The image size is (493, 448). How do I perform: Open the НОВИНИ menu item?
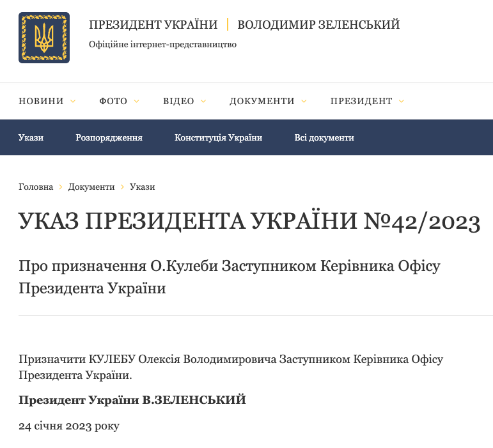coord(41,101)
